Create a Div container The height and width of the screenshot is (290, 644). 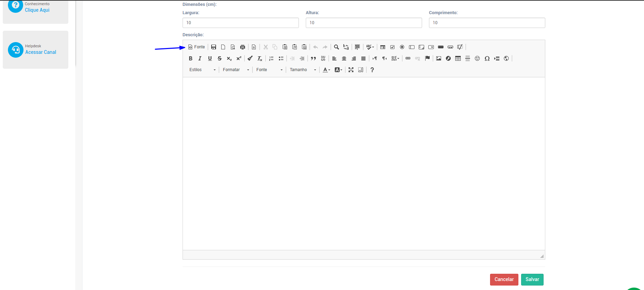[x=323, y=58]
